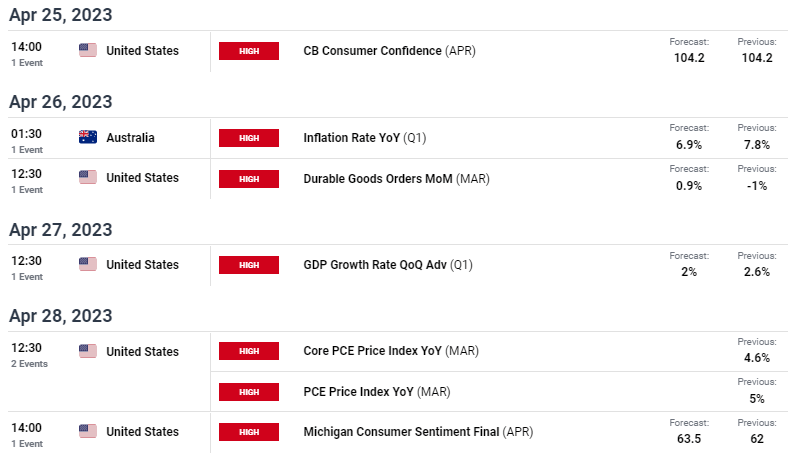Click the US flag beside Michigan Consumer Sentiment
The height and width of the screenshot is (472, 788).
tap(88, 431)
